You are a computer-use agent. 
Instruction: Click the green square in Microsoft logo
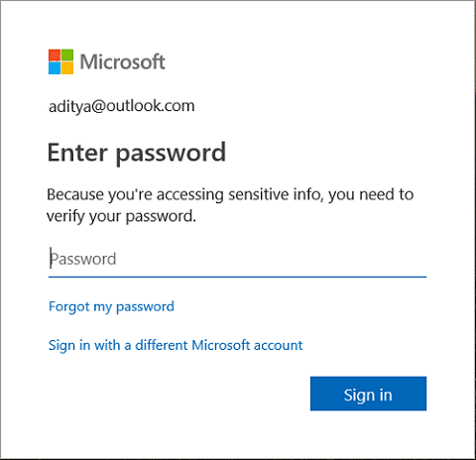[x=67, y=56]
